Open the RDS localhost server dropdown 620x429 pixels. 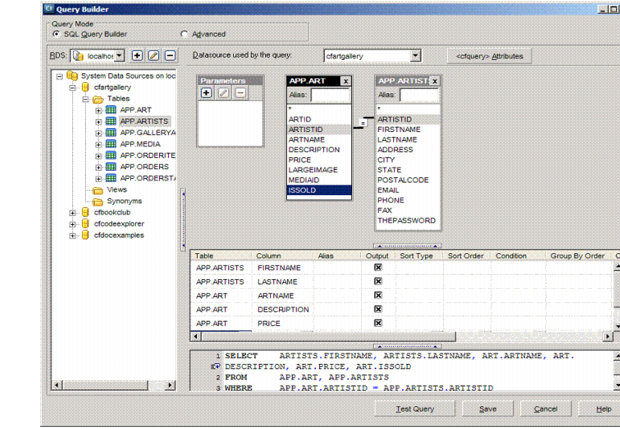point(120,56)
